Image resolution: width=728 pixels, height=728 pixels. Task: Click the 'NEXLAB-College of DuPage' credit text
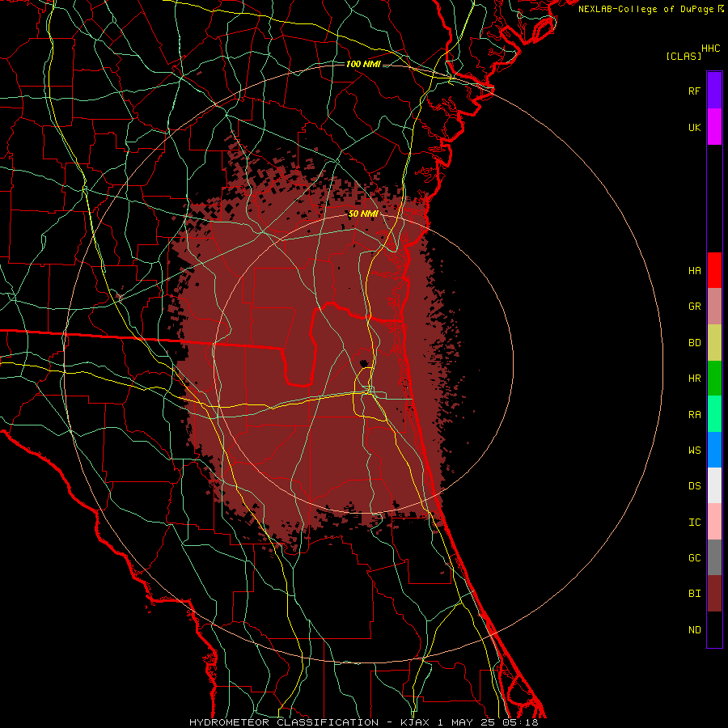point(645,9)
